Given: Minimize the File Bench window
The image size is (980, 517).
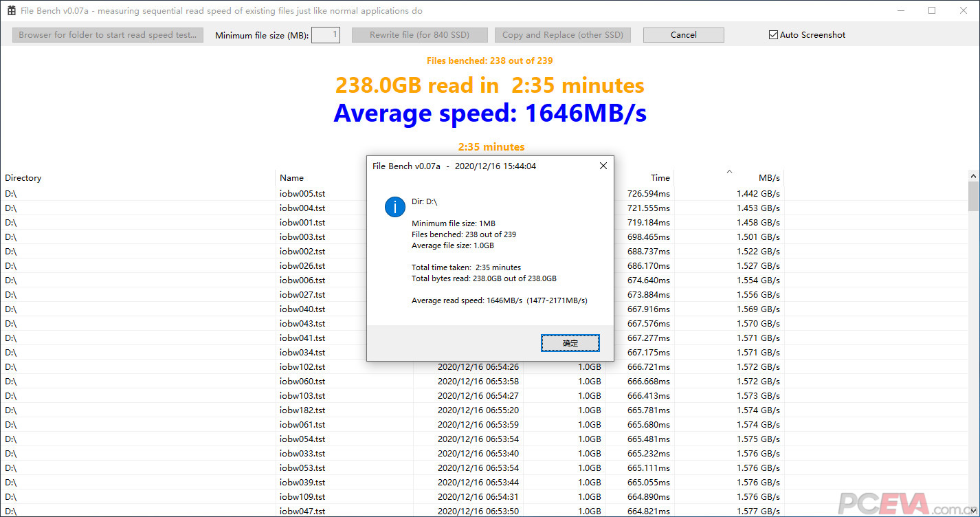Looking at the screenshot, I should pos(900,11).
